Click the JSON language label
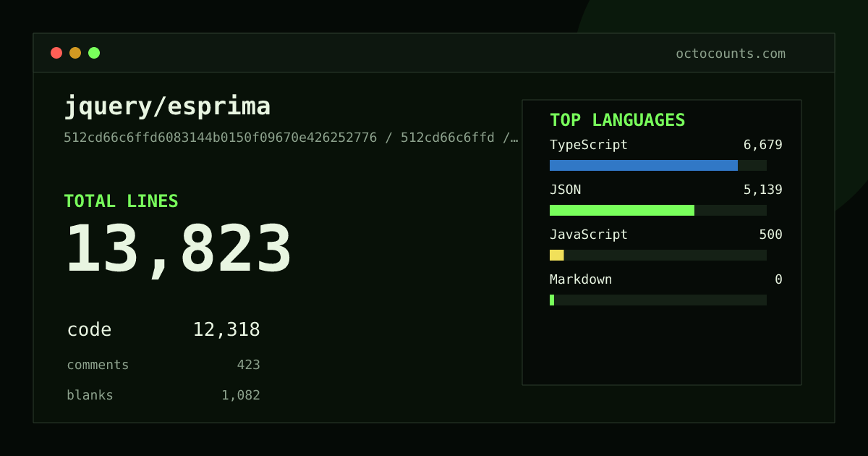Image resolution: width=868 pixels, height=456 pixels. [565, 190]
